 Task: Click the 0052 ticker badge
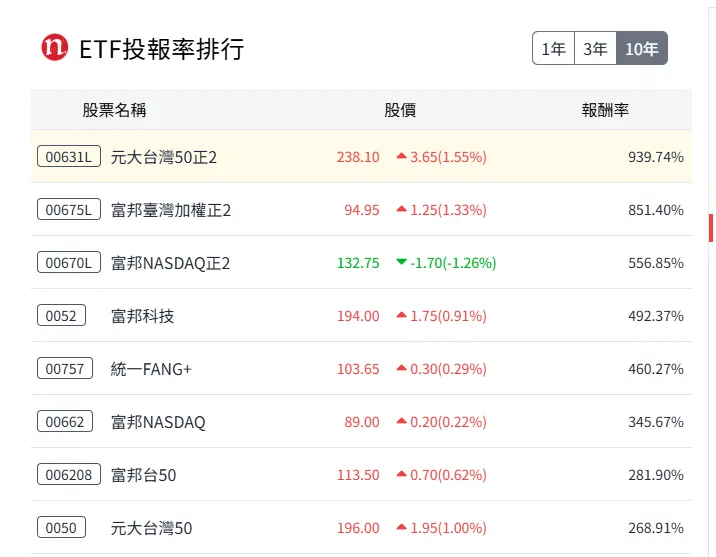[x=61, y=316]
